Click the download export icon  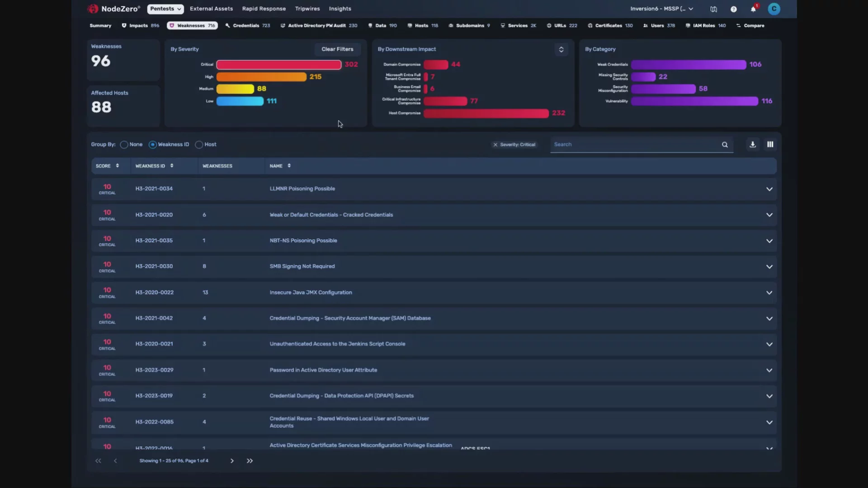pyautogui.click(x=752, y=145)
